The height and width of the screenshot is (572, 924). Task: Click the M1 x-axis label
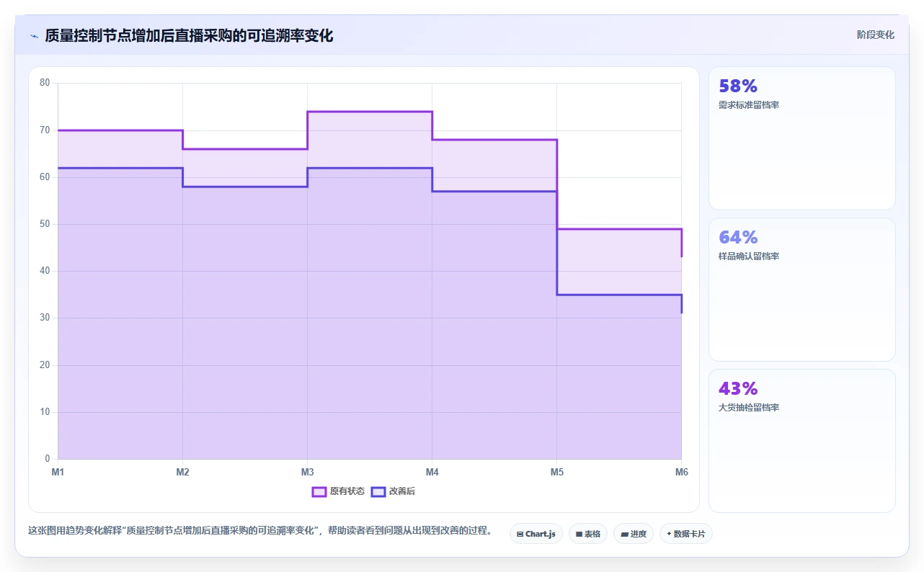tap(58, 472)
